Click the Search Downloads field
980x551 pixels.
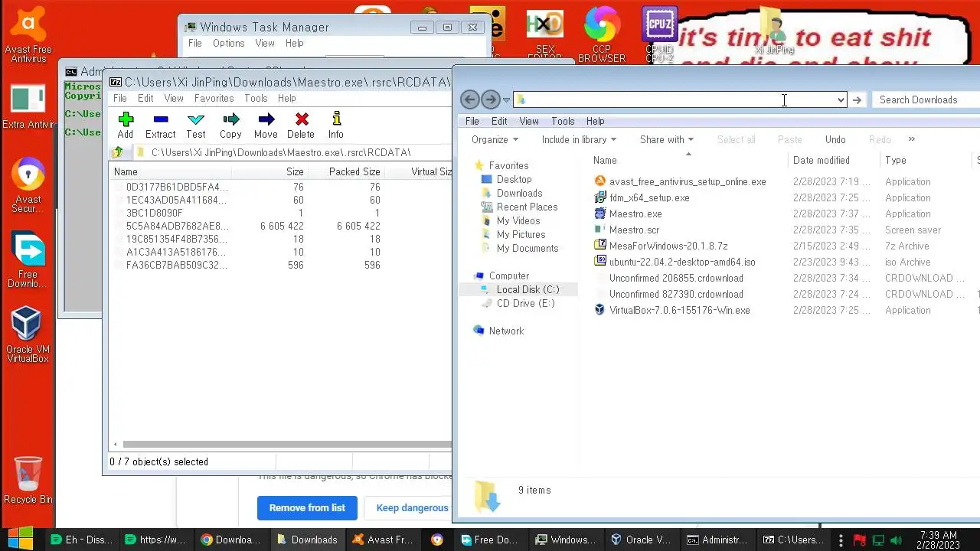[x=925, y=99]
